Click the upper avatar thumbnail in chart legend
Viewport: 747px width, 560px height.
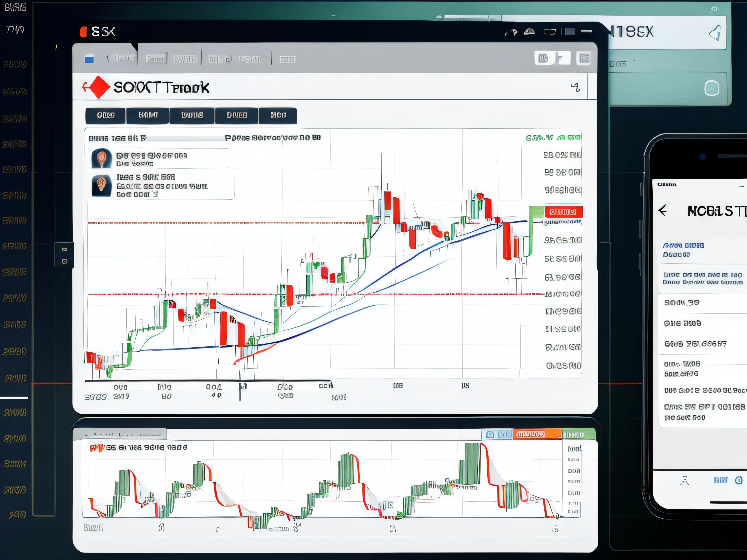pos(102,158)
